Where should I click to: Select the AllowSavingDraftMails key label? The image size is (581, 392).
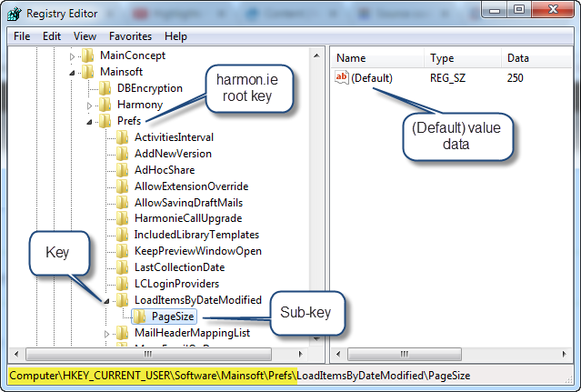188,203
